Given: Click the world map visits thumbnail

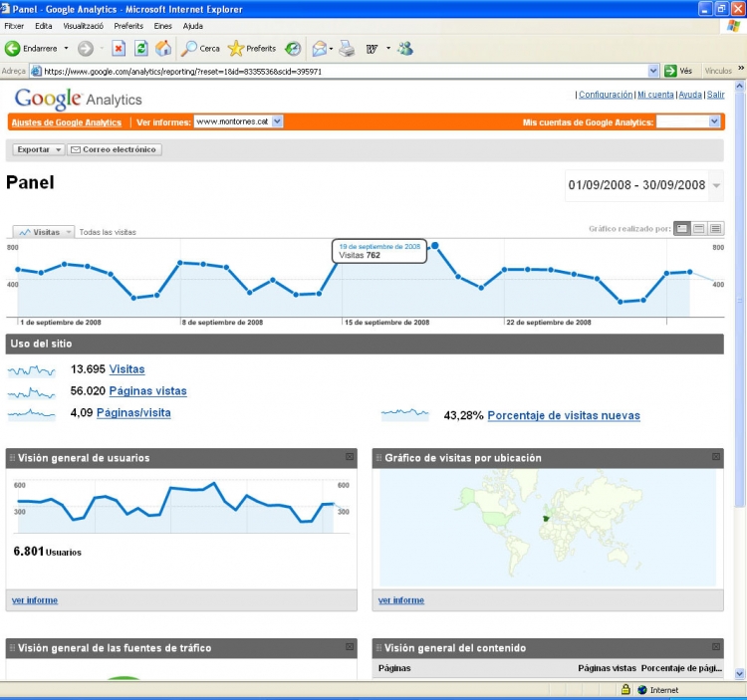Looking at the screenshot, I should click(x=548, y=528).
